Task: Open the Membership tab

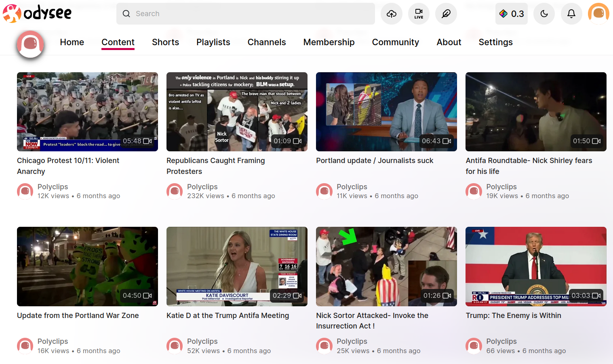Action: click(329, 42)
